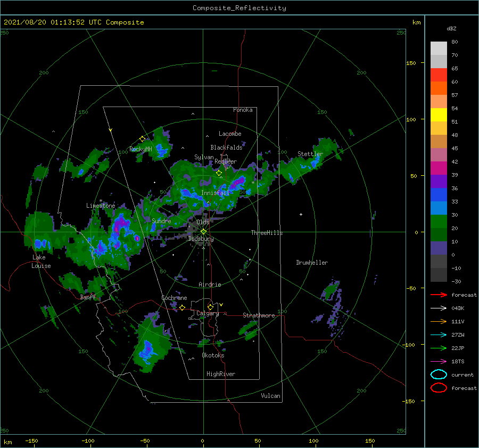
Task: Select the Calgary city label
Action: click(208, 313)
